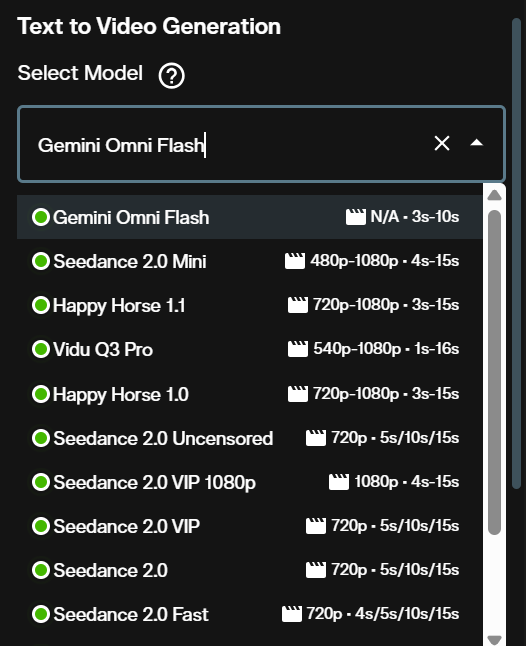The height and width of the screenshot is (646, 526).
Task: Click green status dot for Vidu Q3 Pro
Action: 41,349
